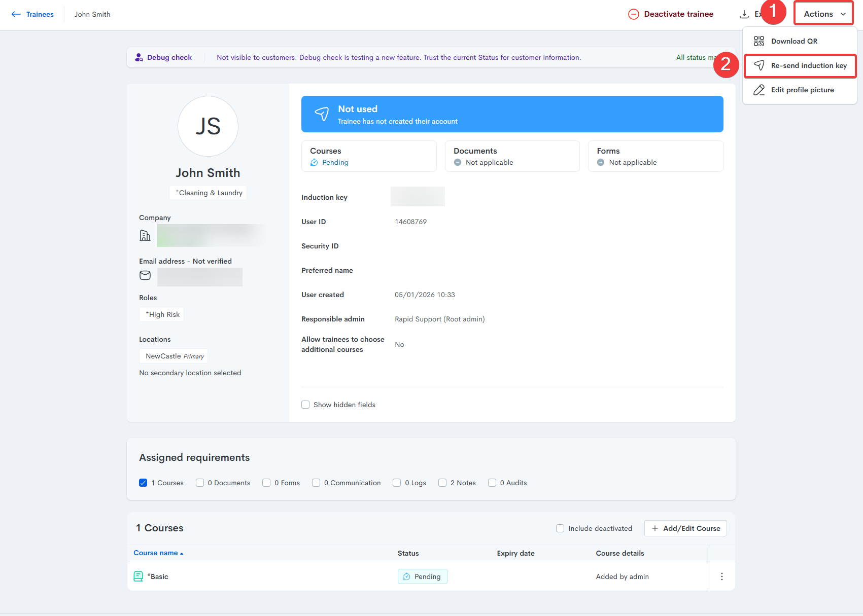Screen dimensions: 863x616
Task: Click the Debug check user icon
Action: click(x=139, y=57)
